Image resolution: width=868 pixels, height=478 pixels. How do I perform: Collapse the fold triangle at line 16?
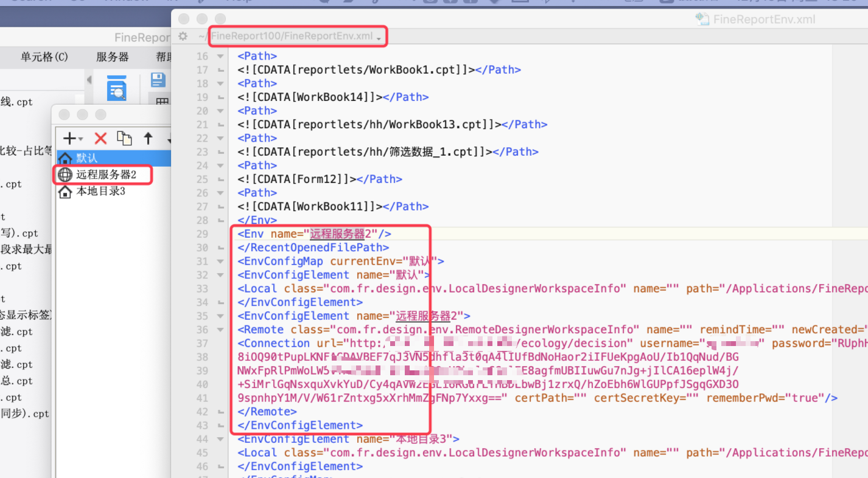(x=220, y=56)
